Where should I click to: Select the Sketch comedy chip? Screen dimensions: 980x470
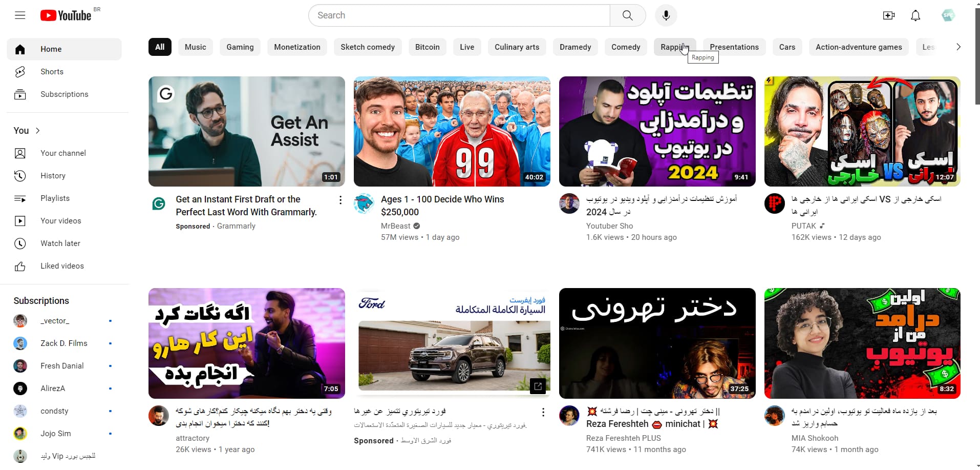367,47
